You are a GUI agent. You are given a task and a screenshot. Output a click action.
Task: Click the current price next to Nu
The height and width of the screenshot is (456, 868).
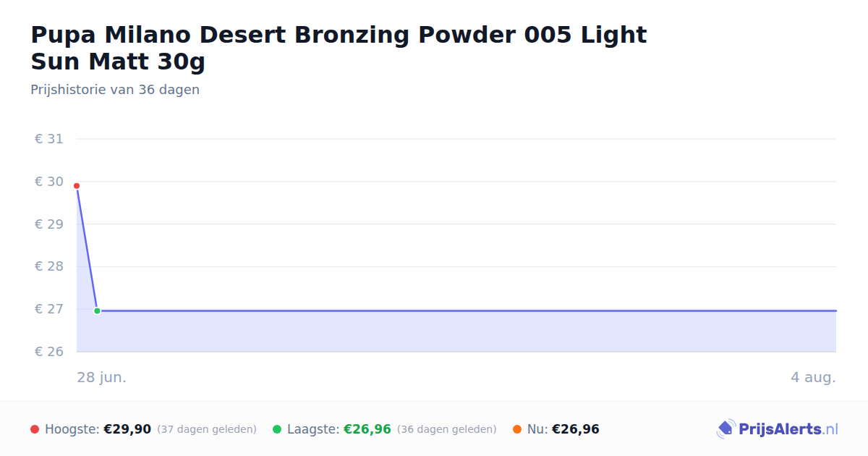(576, 429)
